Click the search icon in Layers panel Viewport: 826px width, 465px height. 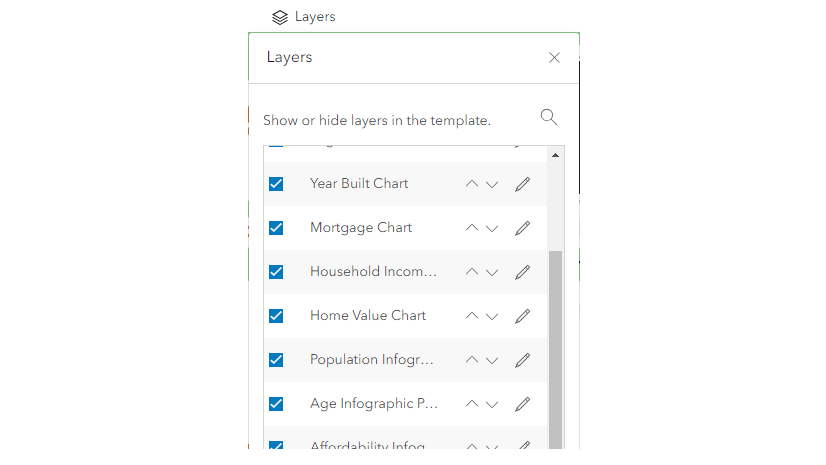tap(548, 117)
